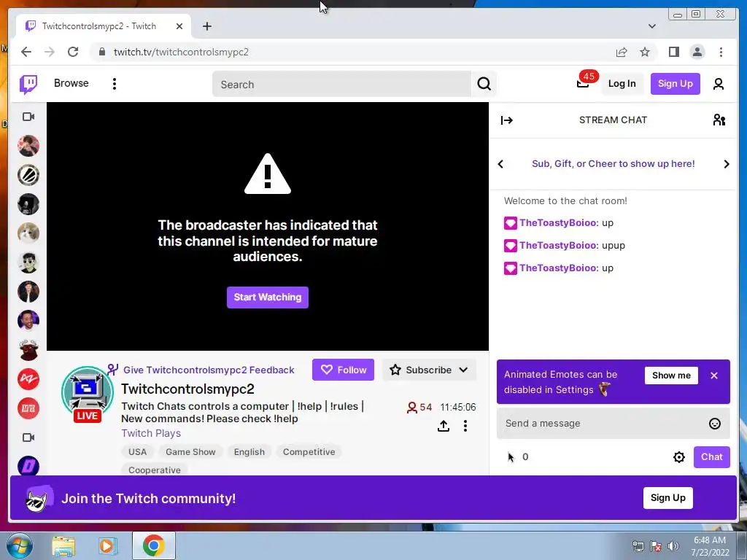The height and width of the screenshot is (560, 747).
Task: Click Sign Up in the top header
Action: (675, 84)
